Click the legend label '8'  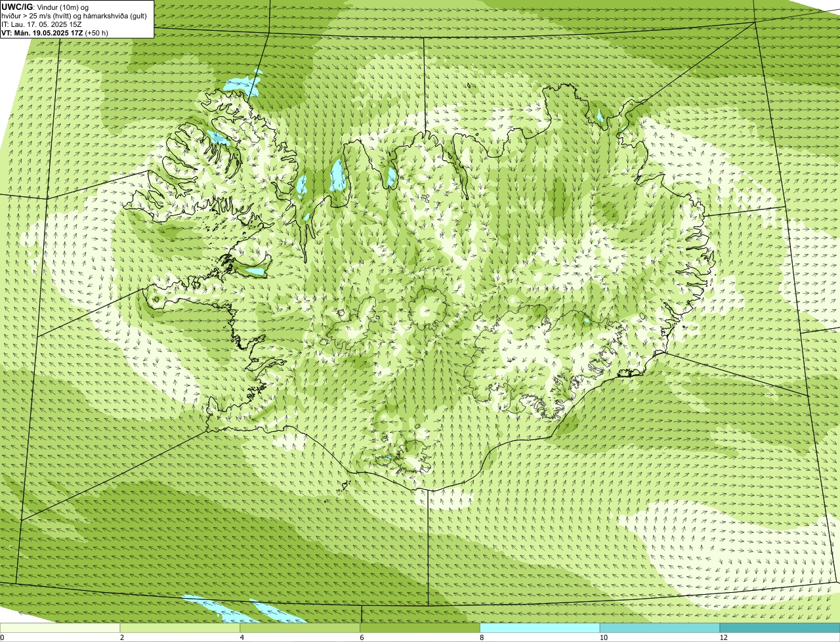(x=482, y=638)
